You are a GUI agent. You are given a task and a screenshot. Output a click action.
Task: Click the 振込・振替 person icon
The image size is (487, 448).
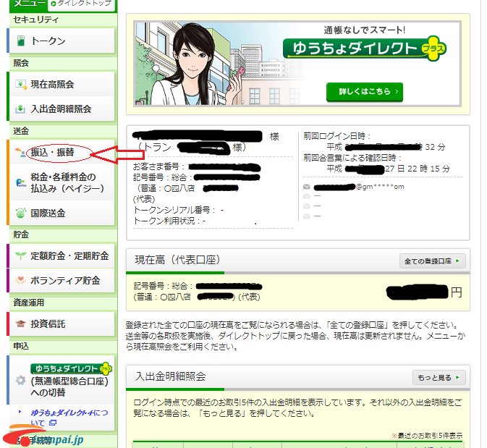point(20,152)
